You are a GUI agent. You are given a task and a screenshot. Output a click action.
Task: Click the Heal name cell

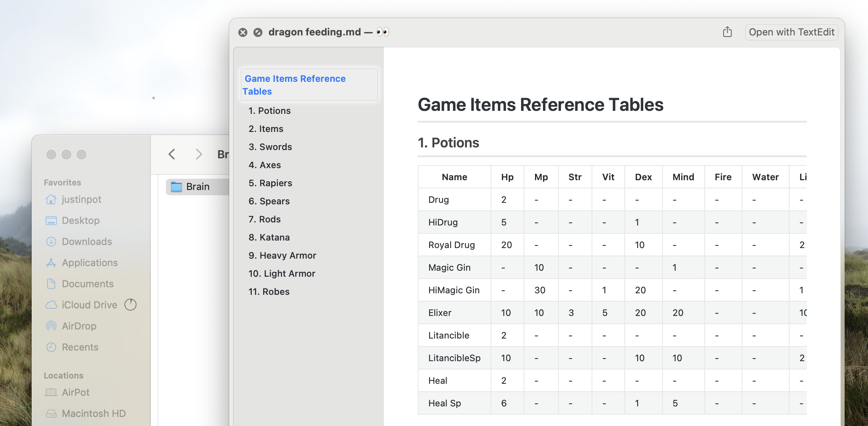[454, 380]
